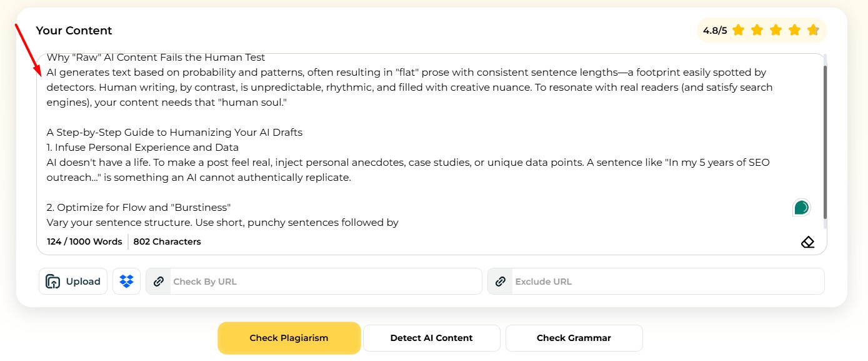Click the 4.8/5 rating score

point(715,30)
